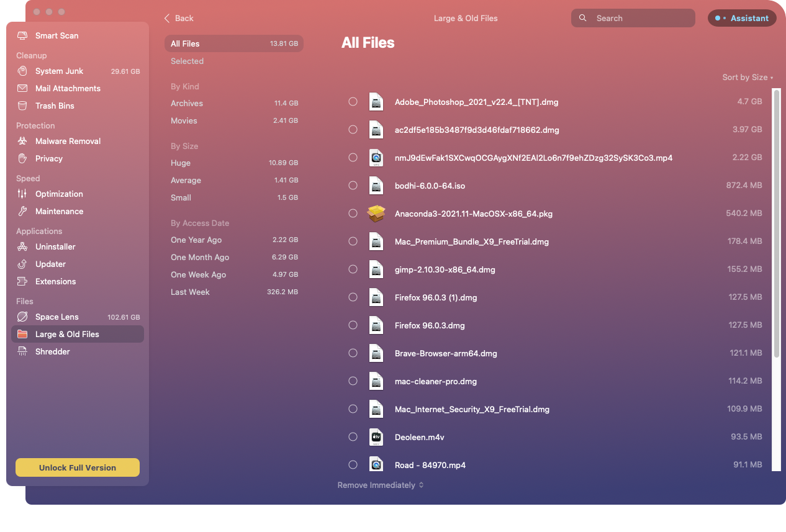Click the Maintenance wrench icon
The image size is (786, 532).
pyautogui.click(x=22, y=212)
